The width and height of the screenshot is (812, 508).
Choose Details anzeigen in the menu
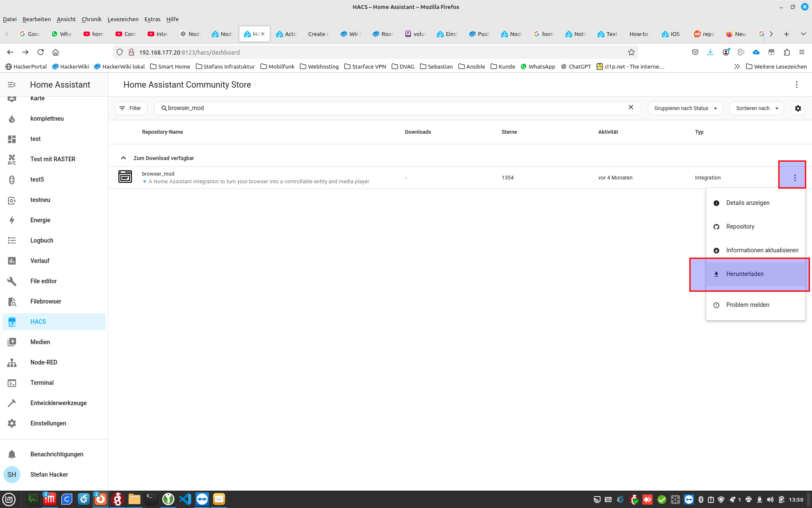[x=747, y=203]
